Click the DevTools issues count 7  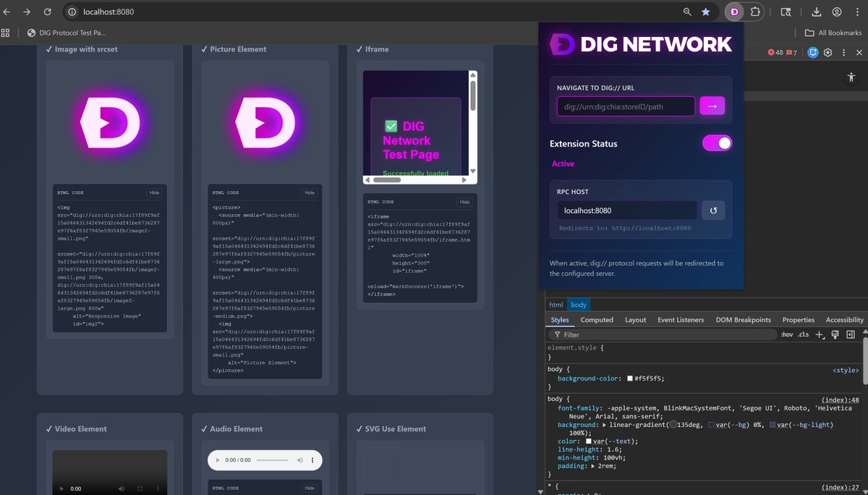point(792,53)
